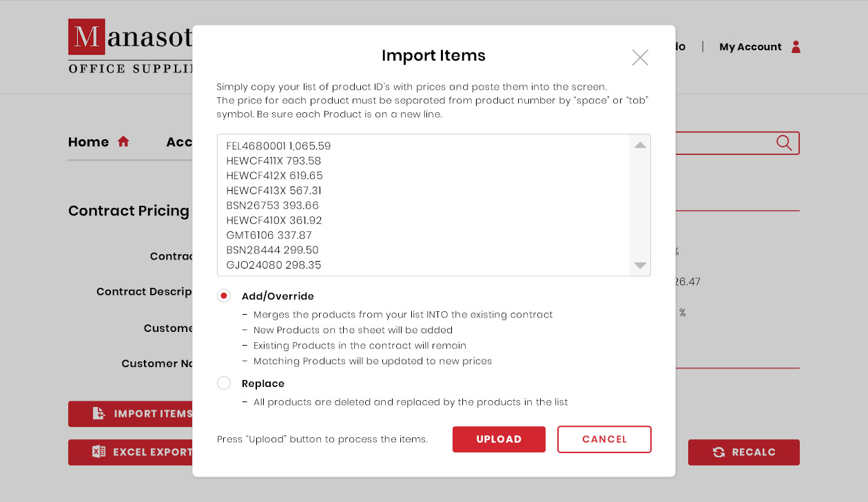The height and width of the screenshot is (502, 868).
Task: Click the search magnifier icon
Action: [784, 143]
